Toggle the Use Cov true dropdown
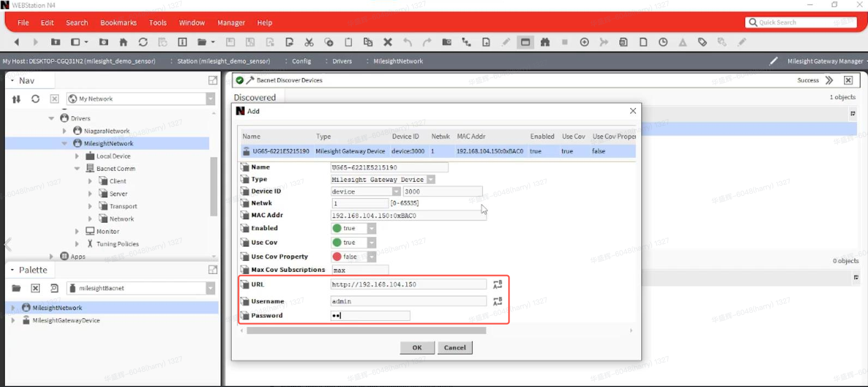Image resolution: width=868 pixels, height=387 pixels. [x=371, y=242]
